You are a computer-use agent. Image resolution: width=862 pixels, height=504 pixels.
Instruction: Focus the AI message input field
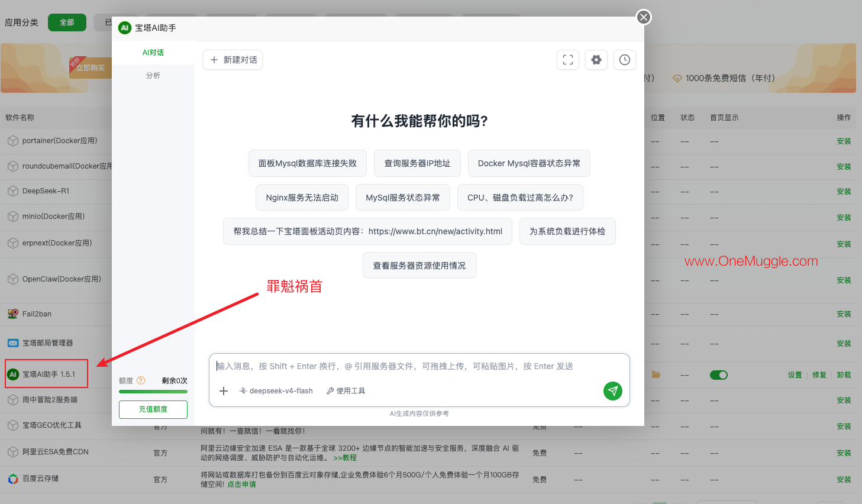click(419, 366)
